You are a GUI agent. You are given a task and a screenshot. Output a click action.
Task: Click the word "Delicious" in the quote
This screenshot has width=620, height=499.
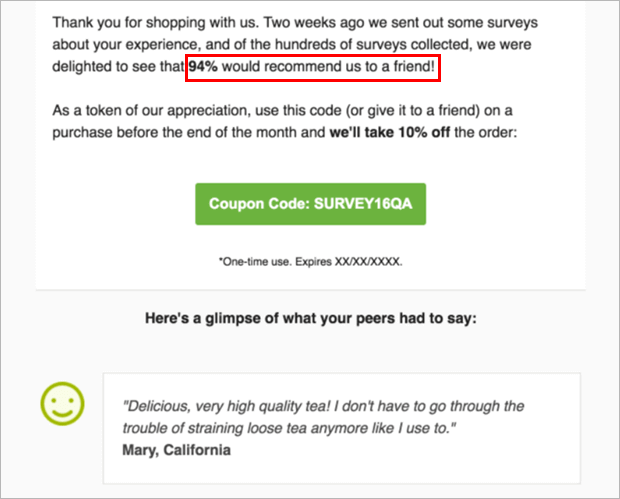click(x=157, y=406)
